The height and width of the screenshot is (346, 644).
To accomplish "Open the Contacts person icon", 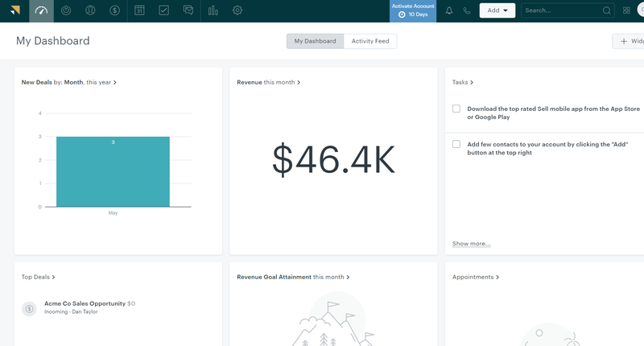I will pyautogui.click(x=90, y=10).
